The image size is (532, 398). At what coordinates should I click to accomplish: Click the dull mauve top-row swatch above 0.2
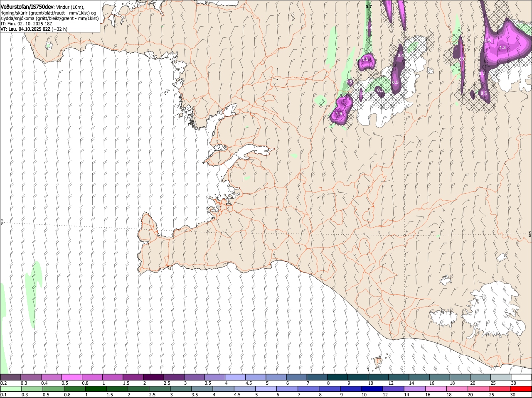point(10,378)
